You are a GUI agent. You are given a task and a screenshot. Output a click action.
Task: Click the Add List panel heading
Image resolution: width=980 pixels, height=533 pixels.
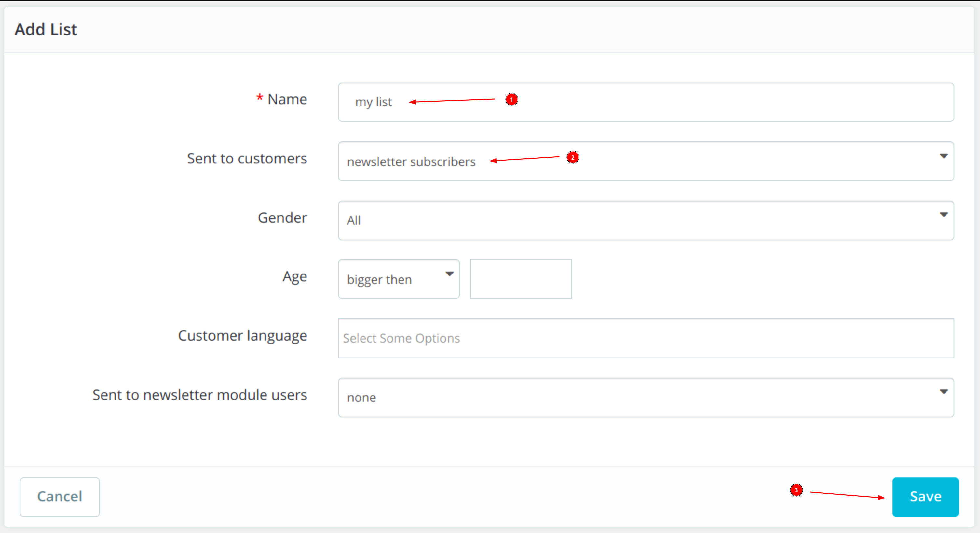[46, 29]
